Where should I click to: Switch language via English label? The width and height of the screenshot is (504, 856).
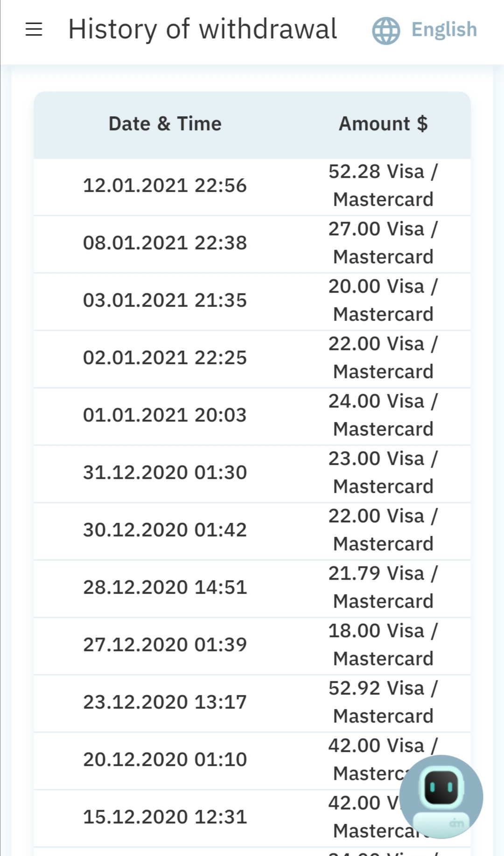pyautogui.click(x=444, y=29)
